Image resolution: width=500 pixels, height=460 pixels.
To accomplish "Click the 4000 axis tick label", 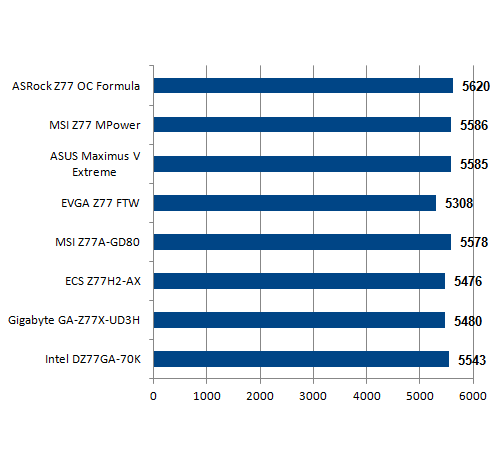I will point(367,396).
